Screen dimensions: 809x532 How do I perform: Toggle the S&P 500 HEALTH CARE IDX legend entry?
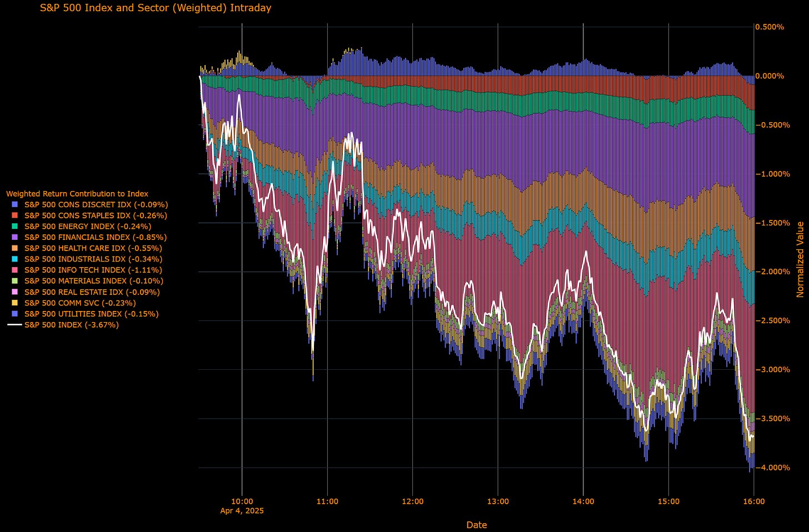86,248
